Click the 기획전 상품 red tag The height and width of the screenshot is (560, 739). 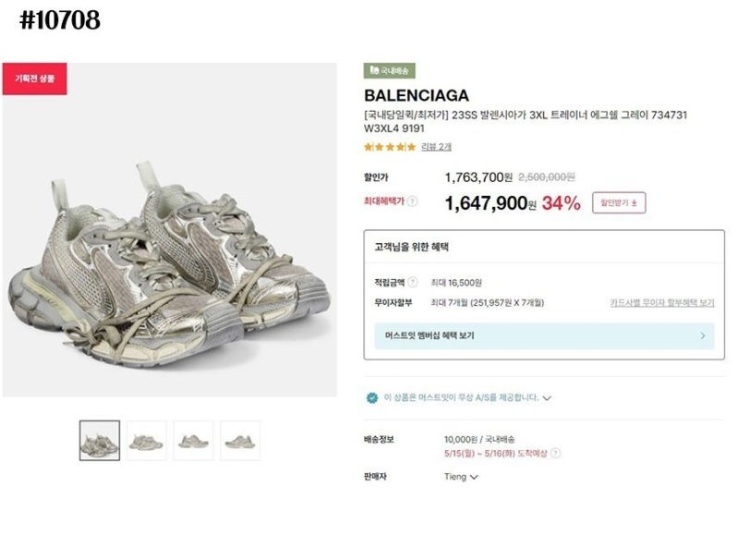pos(34,79)
